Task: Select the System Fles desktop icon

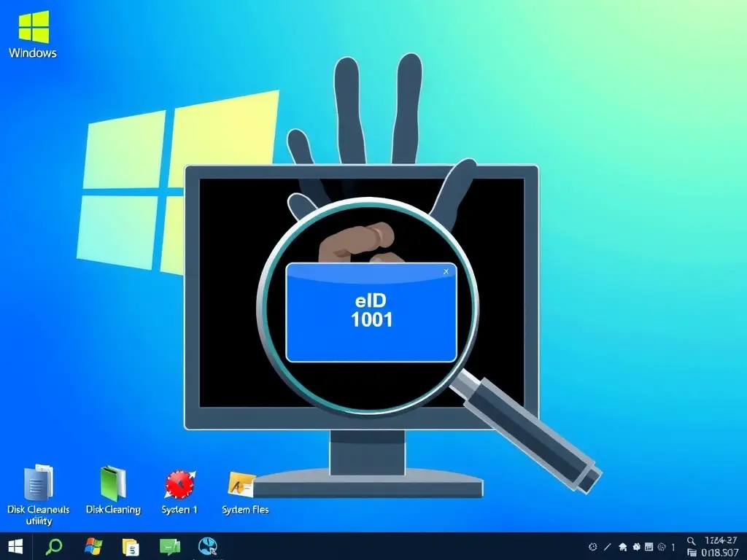Action: (245, 493)
